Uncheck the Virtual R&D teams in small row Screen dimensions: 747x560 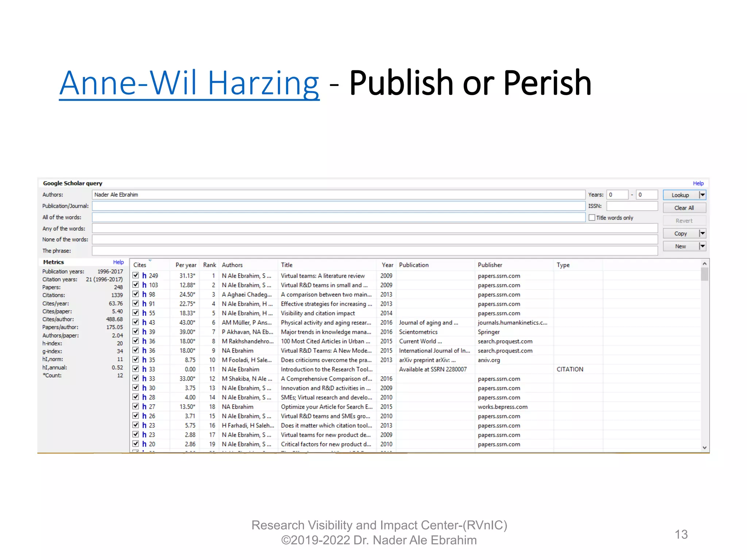136,285
